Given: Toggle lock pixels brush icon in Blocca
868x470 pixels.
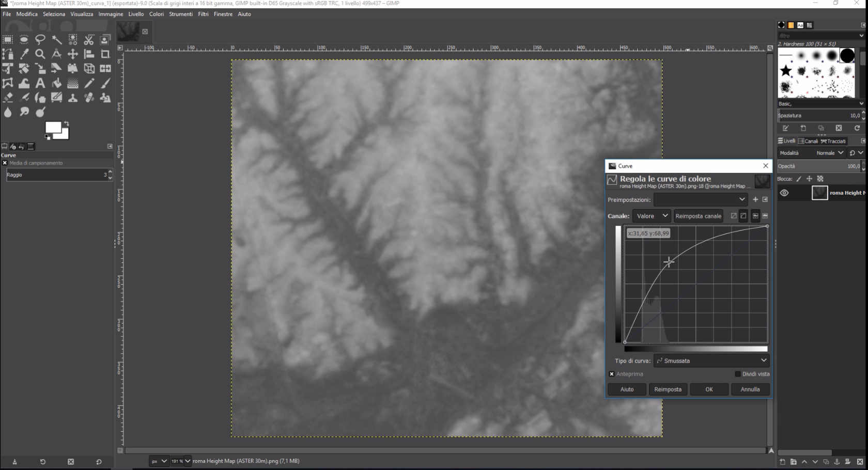Looking at the screenshot, I should pyautogui.click(x=799, y=179).
